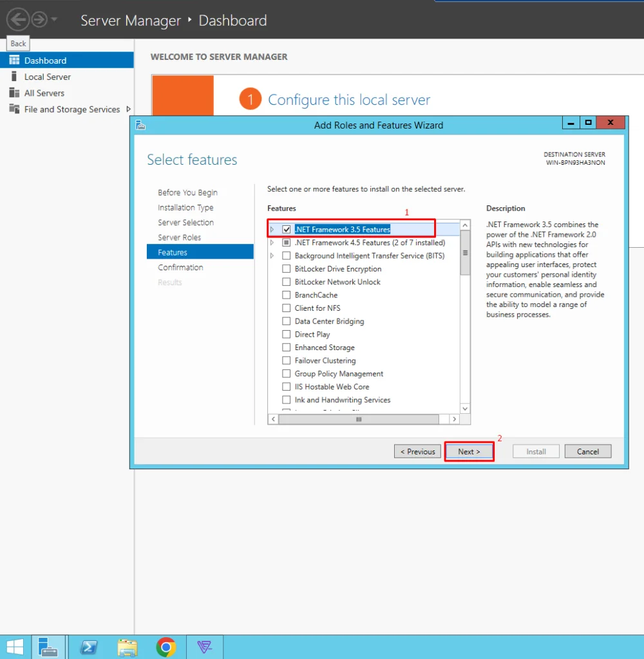Go to Server Roles wizard step

pyautogui.click(x=179, y=237)
